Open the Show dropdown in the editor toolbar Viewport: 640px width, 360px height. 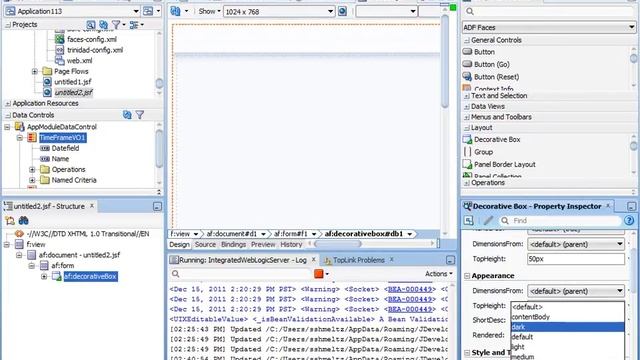(209, 11)
